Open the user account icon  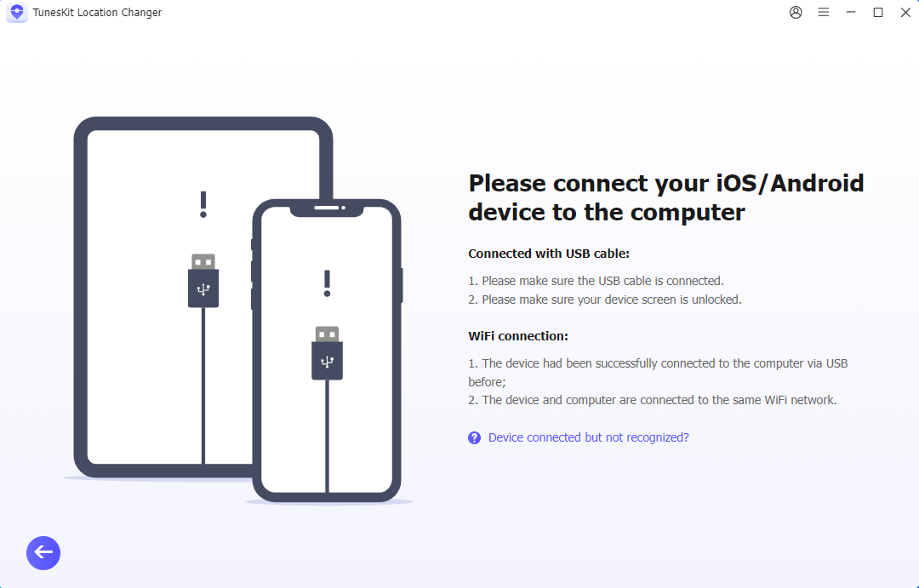796,13
